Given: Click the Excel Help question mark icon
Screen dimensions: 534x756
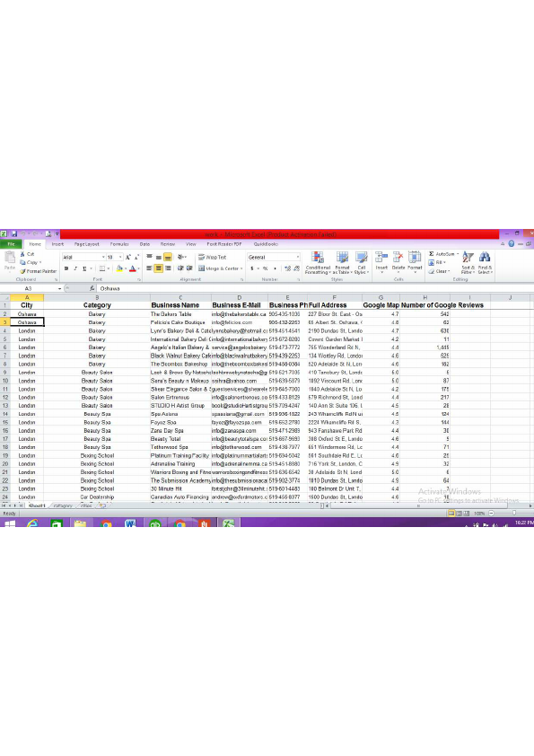Looking at the screenshot, I should 512,244.
